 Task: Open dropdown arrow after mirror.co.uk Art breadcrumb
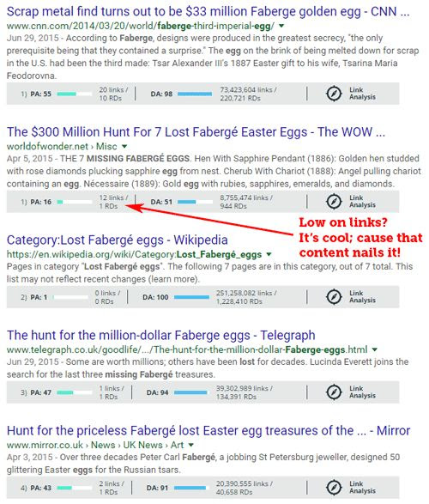point(191,445)
